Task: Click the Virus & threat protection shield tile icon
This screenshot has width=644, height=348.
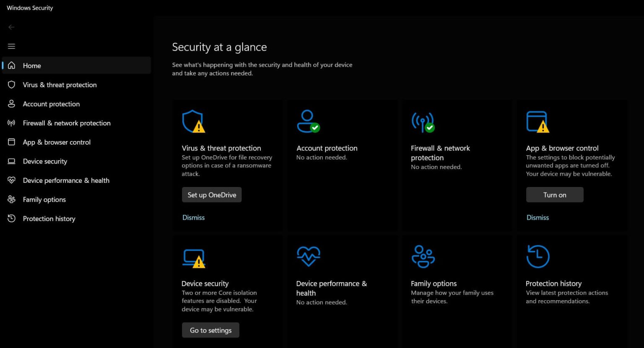Action: pos(193,122)
